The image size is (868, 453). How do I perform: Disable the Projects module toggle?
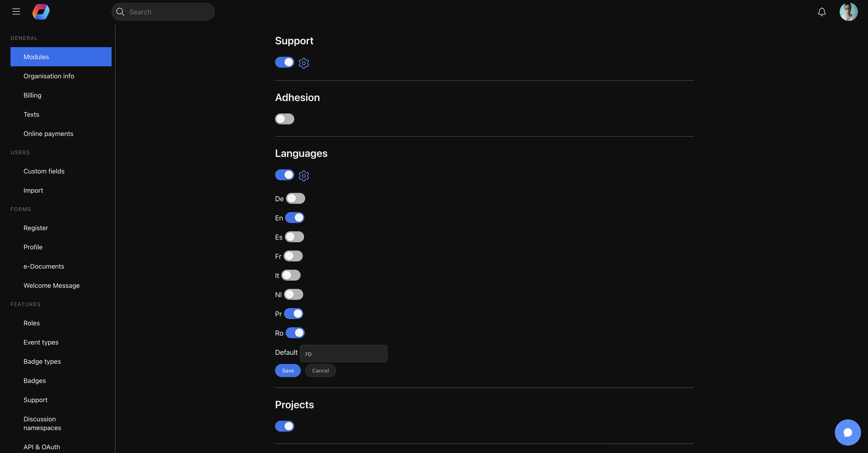[x=284, y=426]
